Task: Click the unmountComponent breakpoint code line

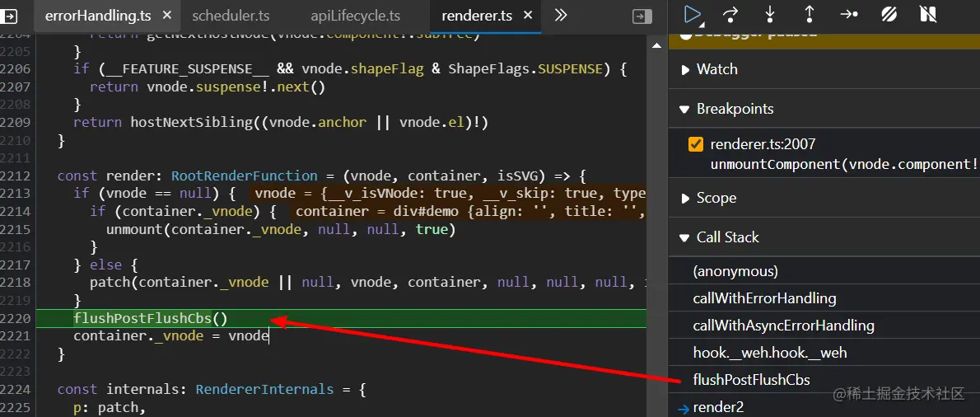Action: coord(844,165)
